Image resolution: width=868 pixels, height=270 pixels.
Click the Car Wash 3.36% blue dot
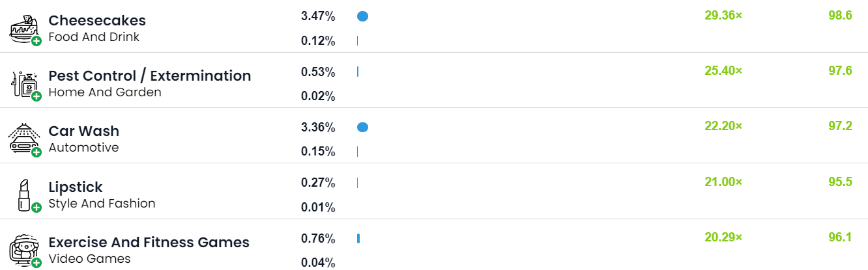click(362, 128)
